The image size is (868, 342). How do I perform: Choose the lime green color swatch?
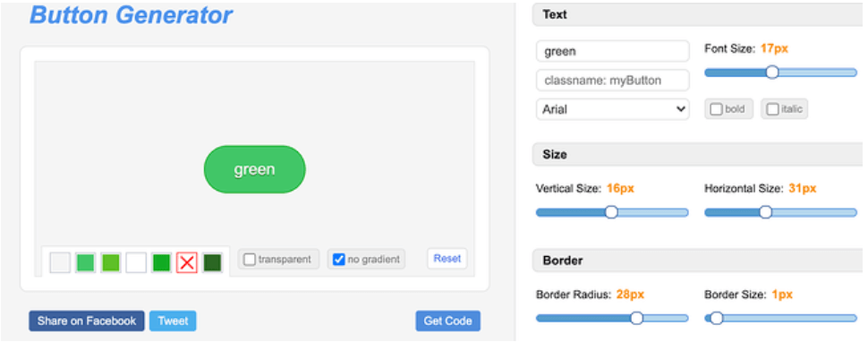111,262
